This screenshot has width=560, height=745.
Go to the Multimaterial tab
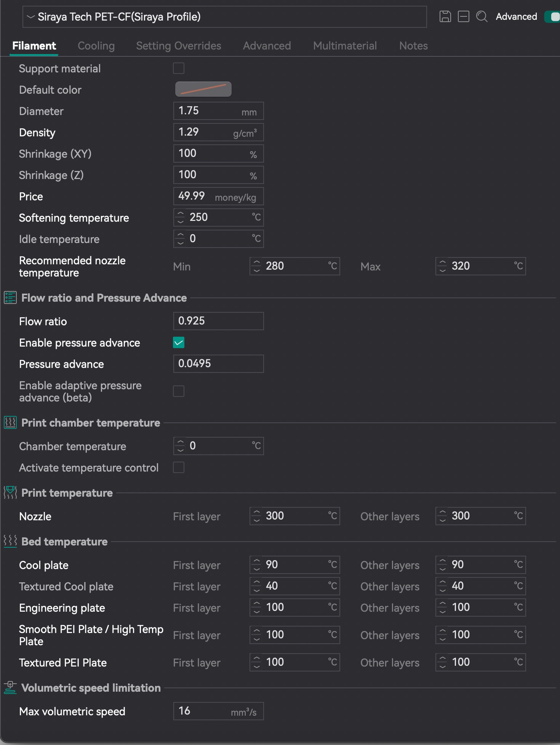pyautogui.click(x=345, y=46)
